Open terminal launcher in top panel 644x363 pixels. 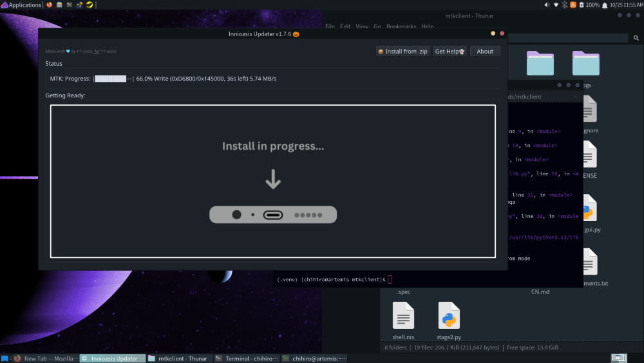coord(69,5)
